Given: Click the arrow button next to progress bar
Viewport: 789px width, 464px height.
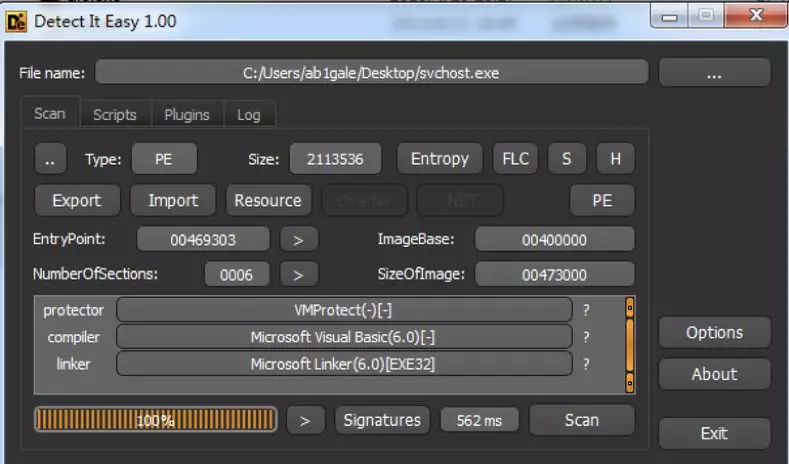Looking at the screenshot, I should pyautogui.click(x=305, y=420).
